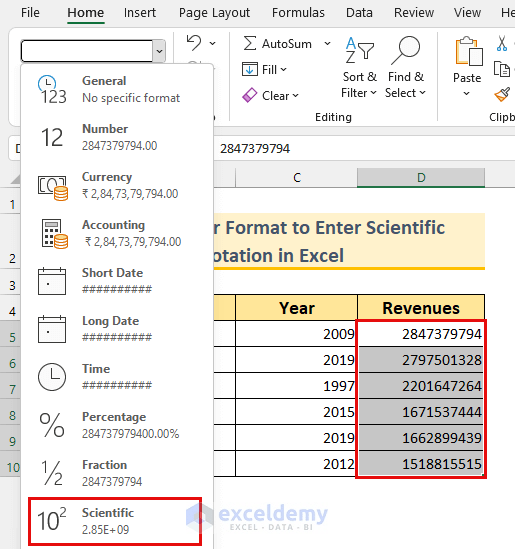Click the Cut scissors icon

point(502,43)
